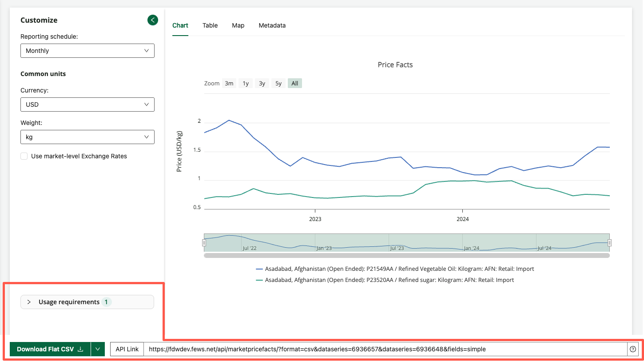The width and height of the screenshot is (644, 362).
Task: Open the Currency dropdown set to USD
Action: [87, 105]
